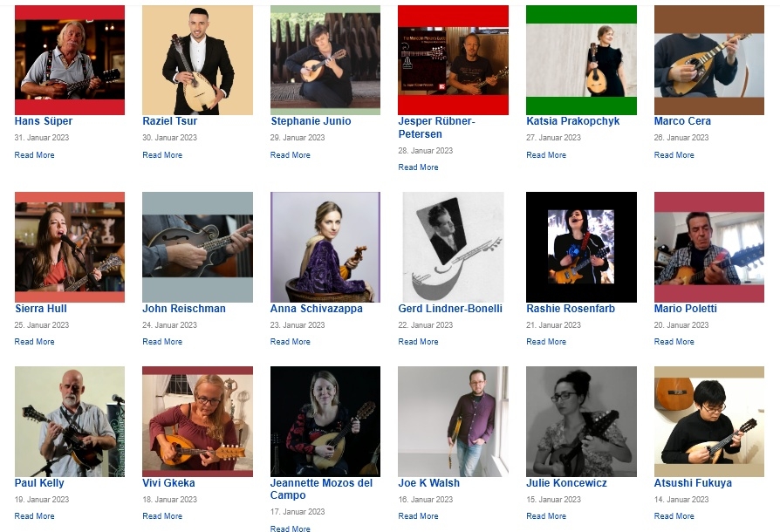Open the Sierra Hull singing photo

tap(70, 247)
